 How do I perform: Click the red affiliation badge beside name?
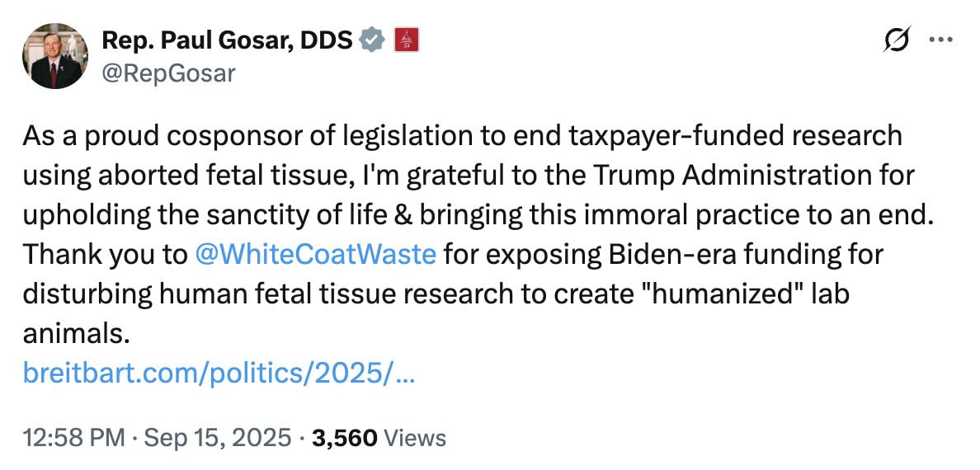(408, 40)
